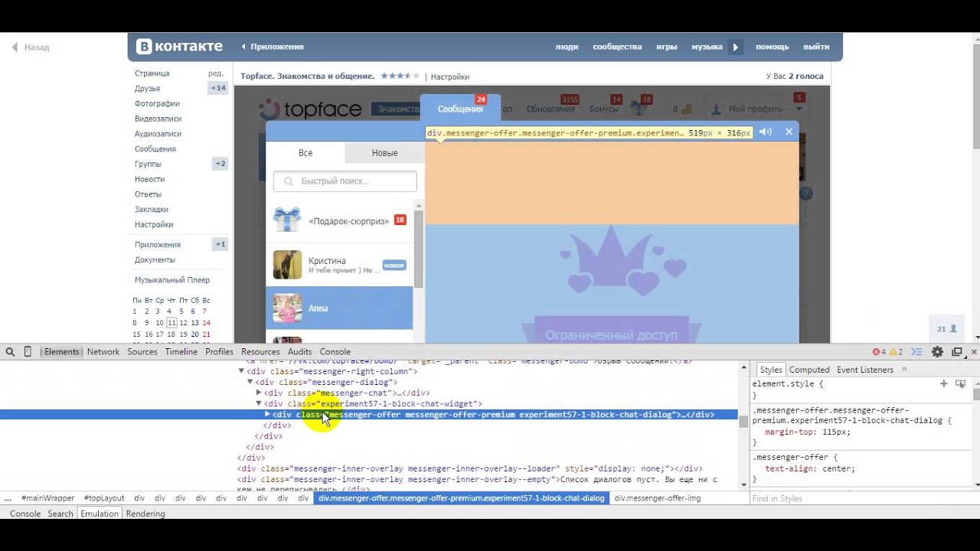Switch to Computed styles tab

(x=809, y=370)
